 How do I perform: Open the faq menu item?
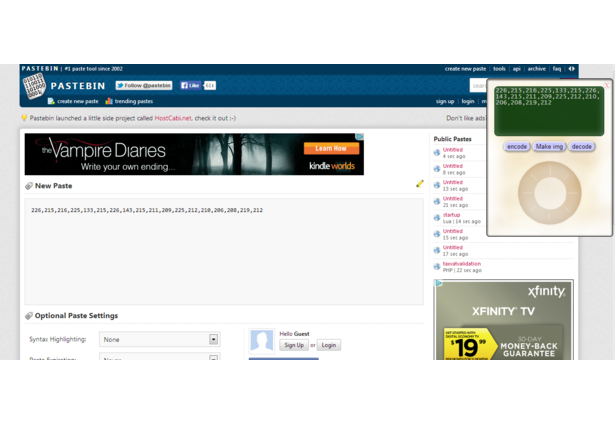tap(557, 69)
